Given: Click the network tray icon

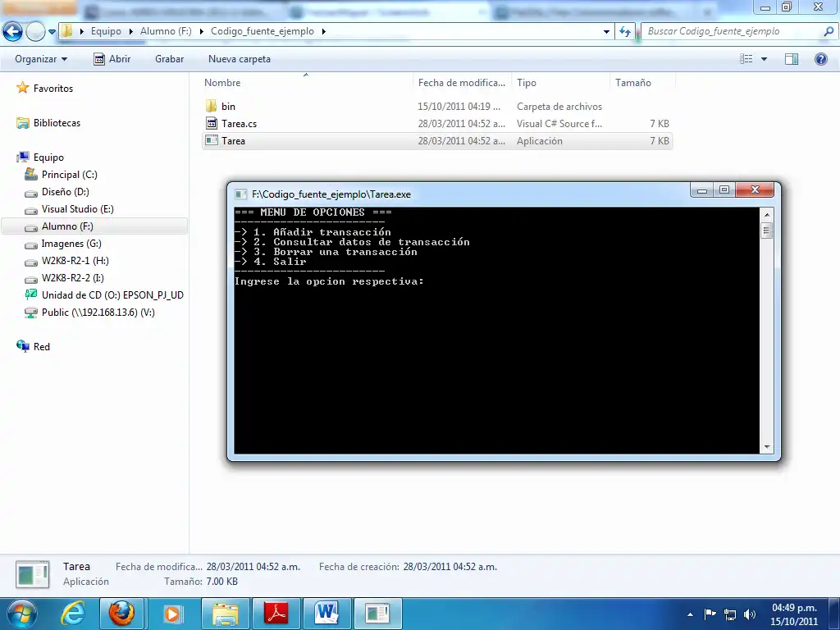Looking at the screenshot, I should [729, 614].
